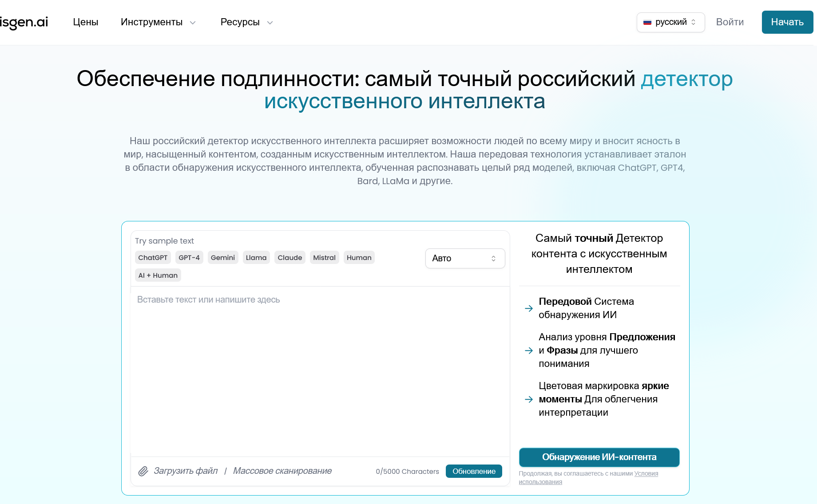The image size is (817, 504).
Task: Select the Claude sample text chip
Action: coord(290,257)
